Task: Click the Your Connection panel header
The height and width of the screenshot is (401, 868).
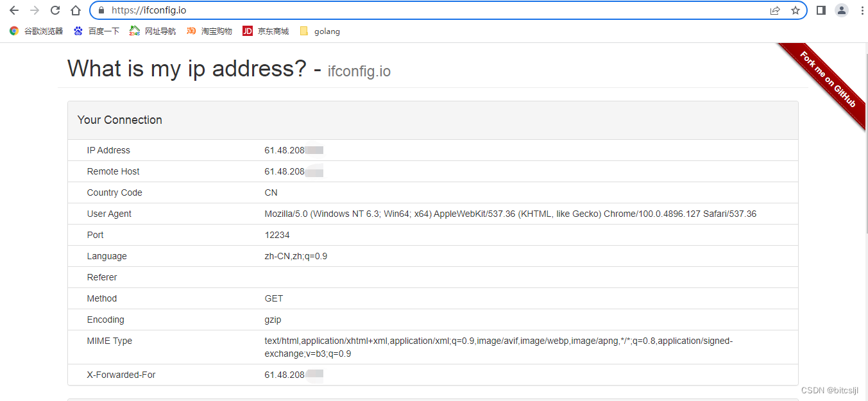Action: [x=433, y=120]
